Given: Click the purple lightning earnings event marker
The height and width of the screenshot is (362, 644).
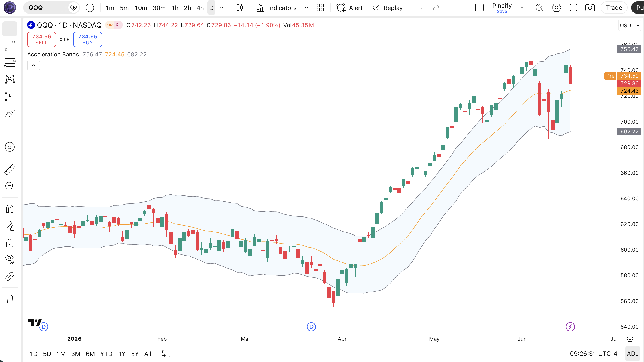Looking at the screenshot, I should [570, 327].
